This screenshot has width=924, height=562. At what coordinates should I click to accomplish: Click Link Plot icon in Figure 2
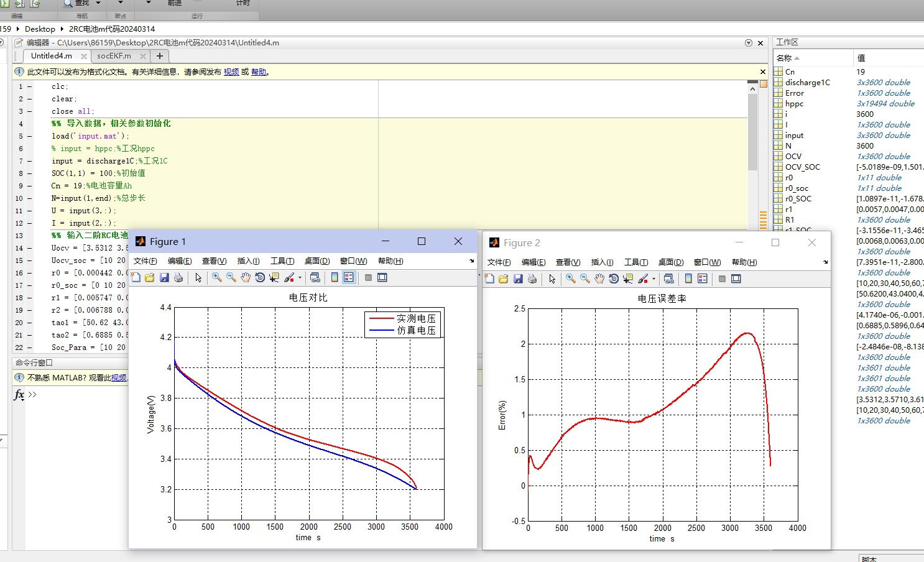669,279
